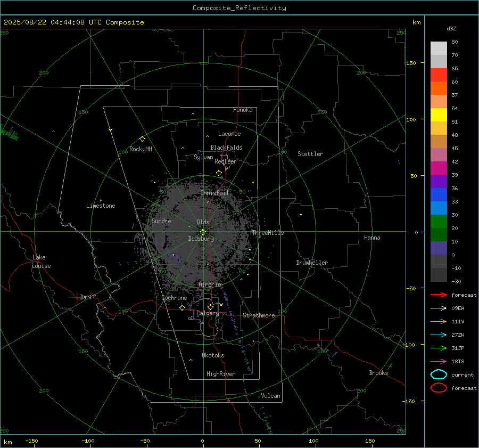
Task: Click the cyan current ellipse in legend
Action: (x=439, y=374)
